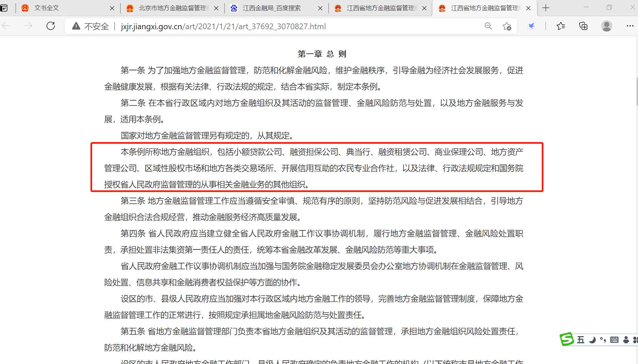Open the zoom-out magnifier control
This screenshot has width=638, height=364.
pyautogui.click(x=488, y=26)
